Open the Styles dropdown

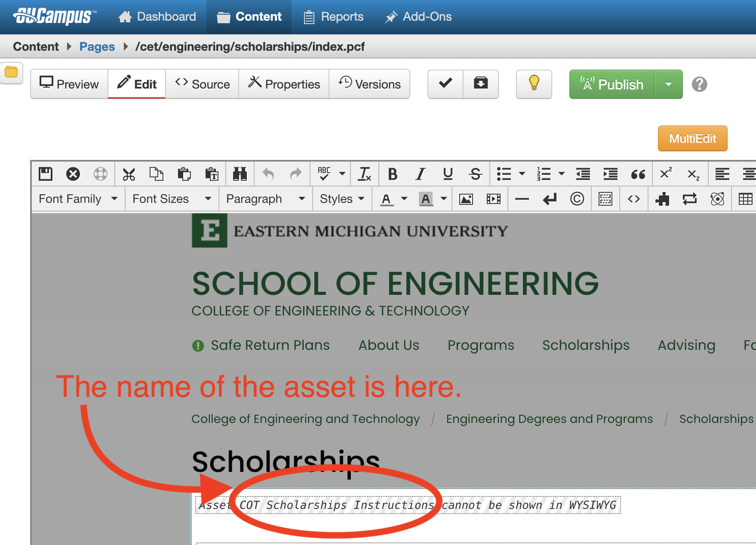[x=342, y=199]
